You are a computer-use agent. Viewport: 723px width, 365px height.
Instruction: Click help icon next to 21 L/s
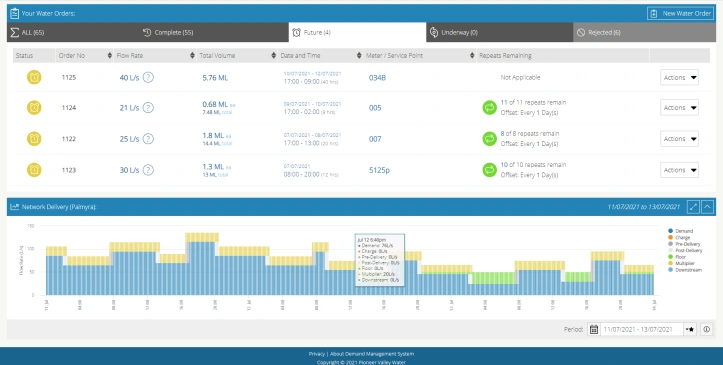(148, 107)
